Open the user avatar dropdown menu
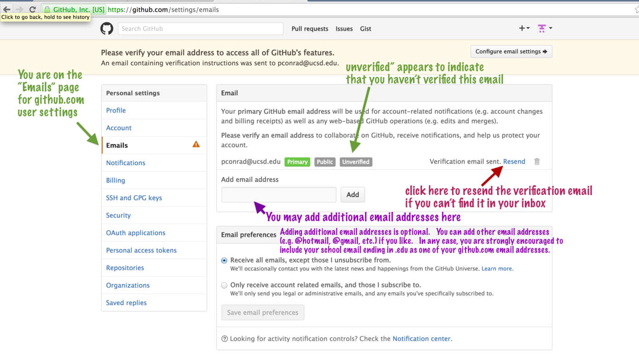639x364 pixels. tap(545, 28)
